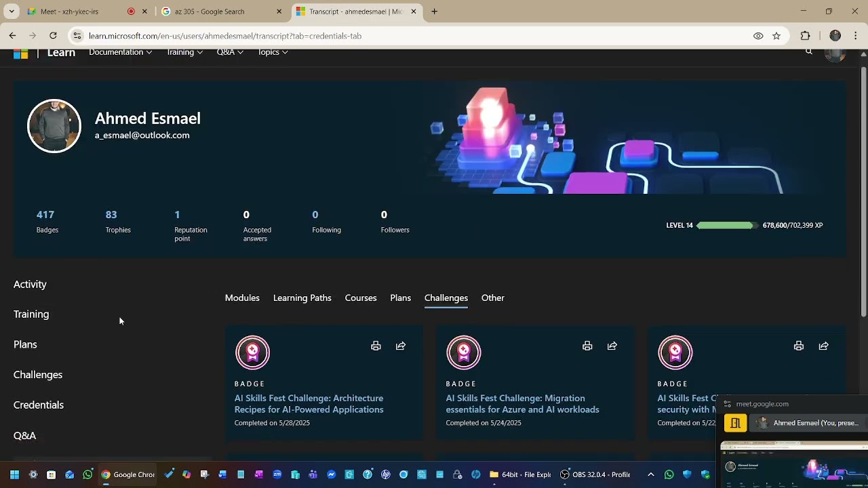868x488 pixels.
Task: Switch to the Plans tab
Action: click(401, 298)
